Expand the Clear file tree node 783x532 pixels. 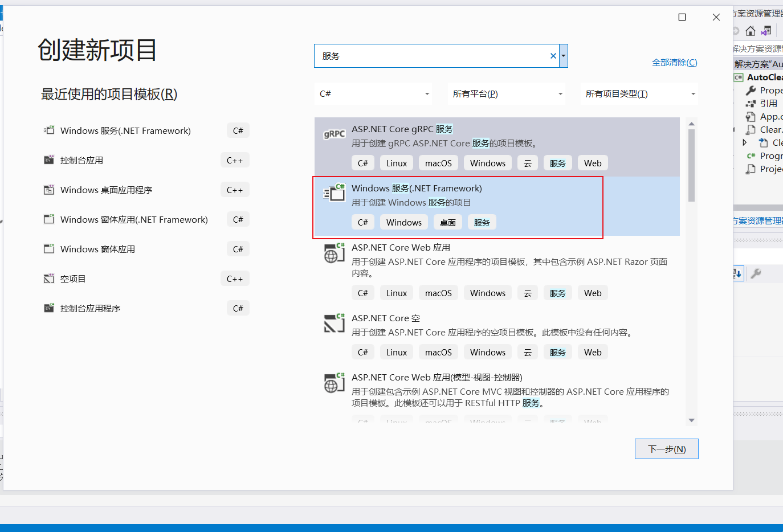[745, 142]
